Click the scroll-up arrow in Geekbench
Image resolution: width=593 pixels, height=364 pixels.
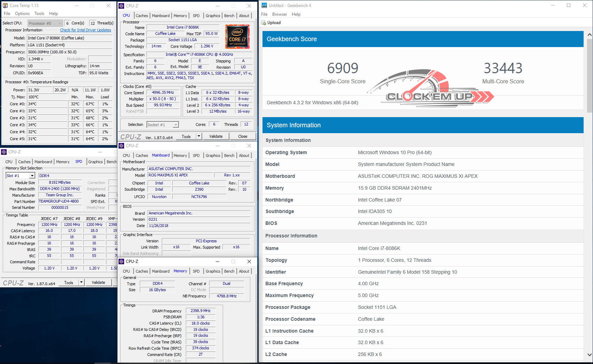590,35
